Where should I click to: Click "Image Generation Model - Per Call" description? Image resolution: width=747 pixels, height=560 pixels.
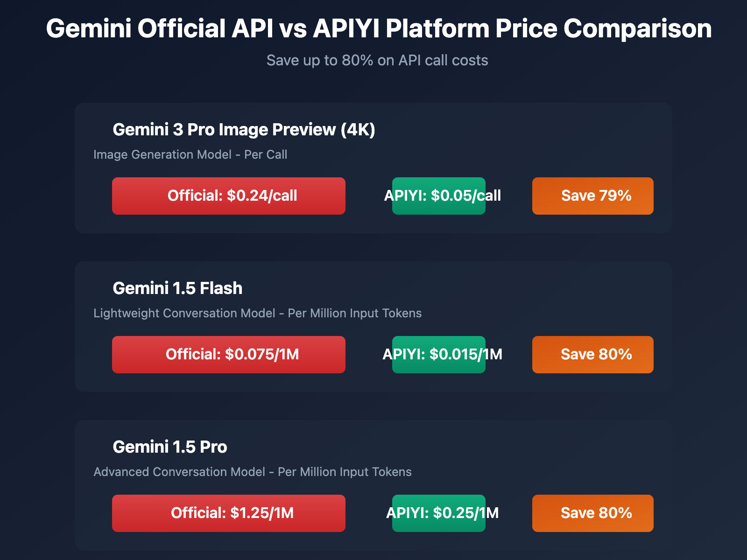pos(190,154)
